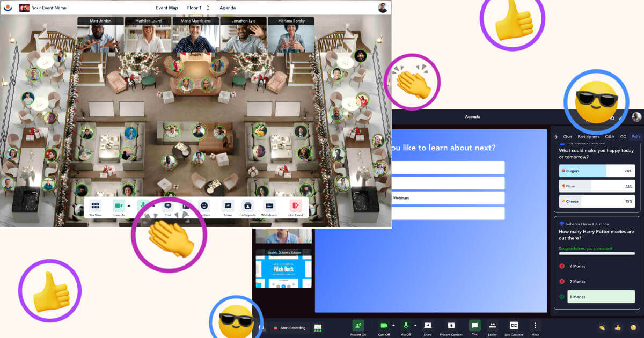644x338 pixels.
Task: Open the Reactions emoji picker
Action: tap(203, 204)
